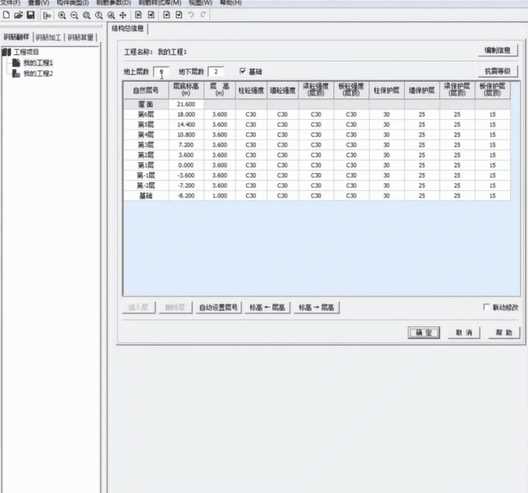
Task: Click the 取消 cancel button
Action: coord(464,332)
